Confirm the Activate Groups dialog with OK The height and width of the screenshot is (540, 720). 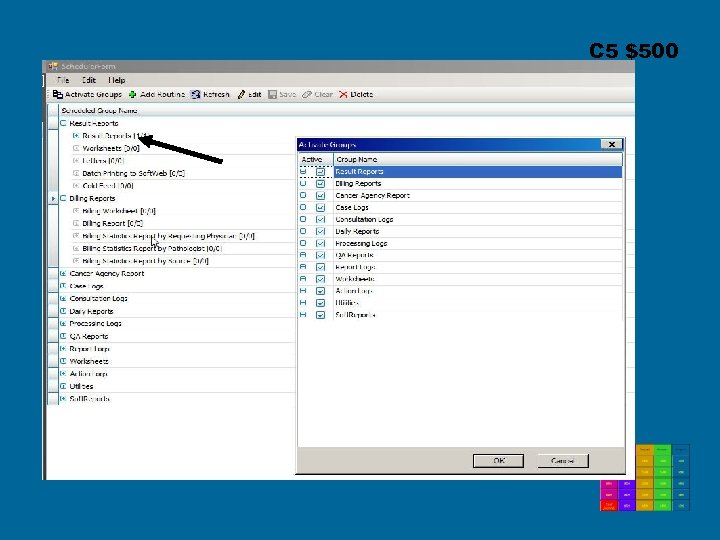[x=499, y=461]
